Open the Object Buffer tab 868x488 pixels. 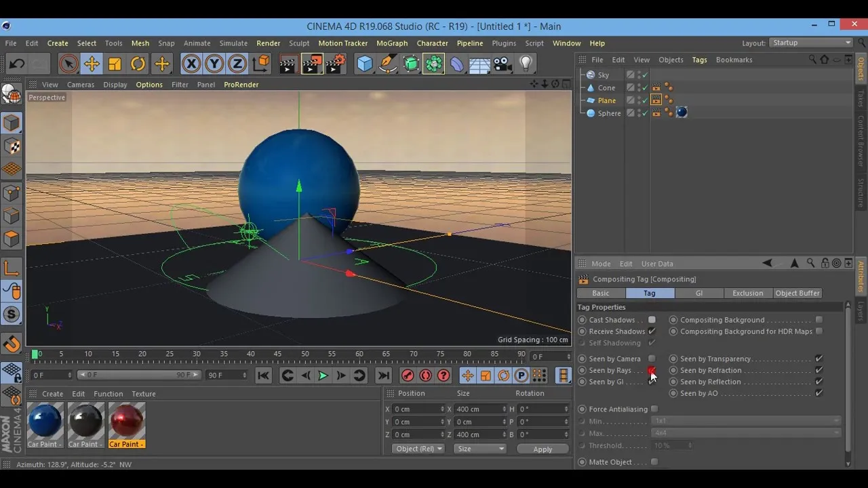click(797, 293)
